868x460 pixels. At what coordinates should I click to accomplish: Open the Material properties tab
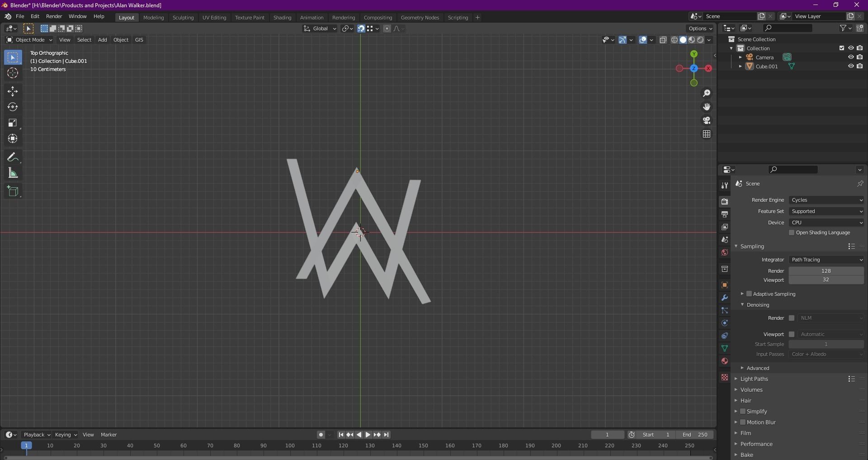725,361
